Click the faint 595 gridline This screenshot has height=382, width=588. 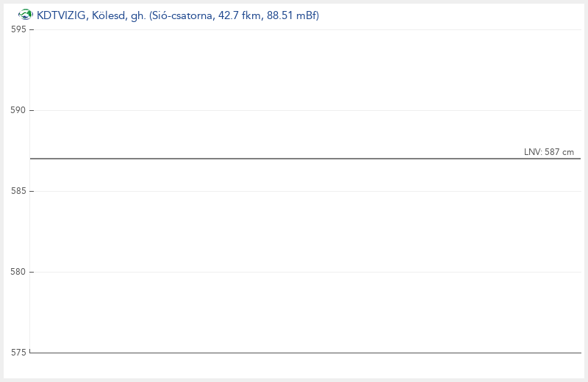pos(294,29)
